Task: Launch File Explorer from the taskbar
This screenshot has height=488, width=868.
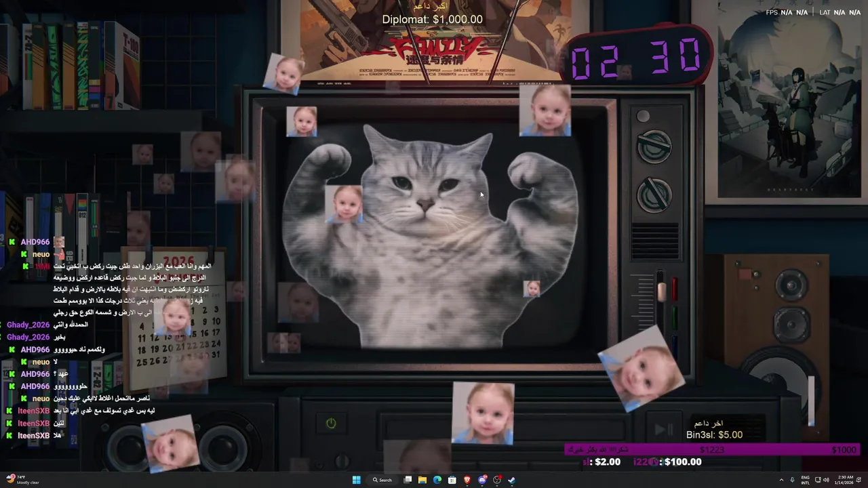Action: 422,480
